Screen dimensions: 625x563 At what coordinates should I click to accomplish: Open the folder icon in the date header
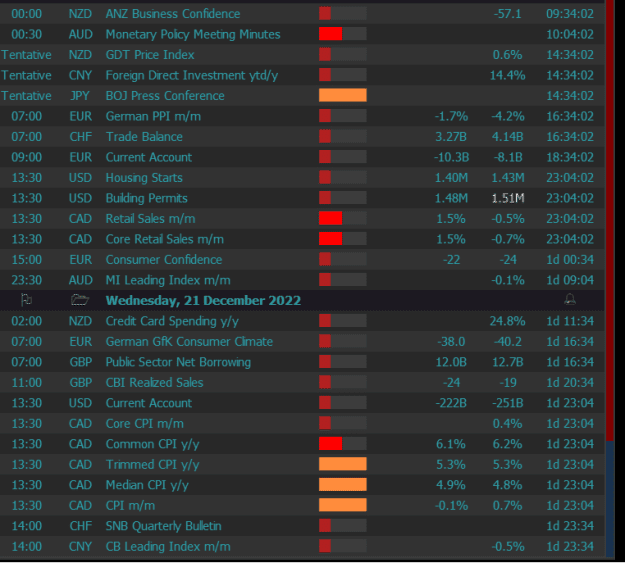point(80,300)
